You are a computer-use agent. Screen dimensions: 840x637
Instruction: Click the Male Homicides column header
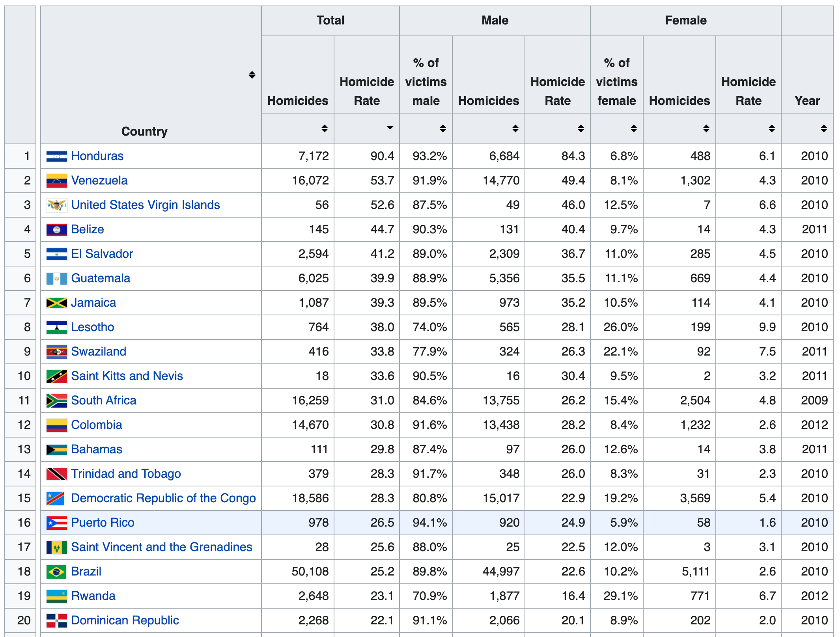(488, 101)
